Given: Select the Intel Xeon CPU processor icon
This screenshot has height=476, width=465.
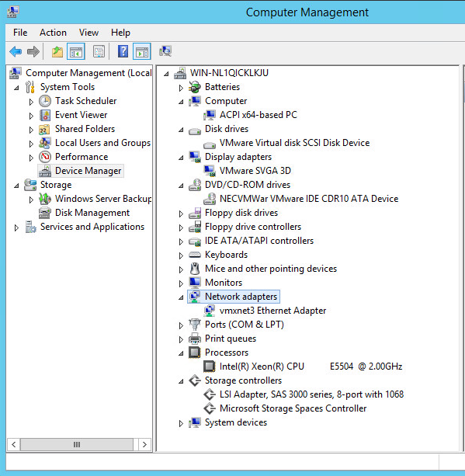Looking at the screenshot, I should pyautogui.click(x=210, y=367).
